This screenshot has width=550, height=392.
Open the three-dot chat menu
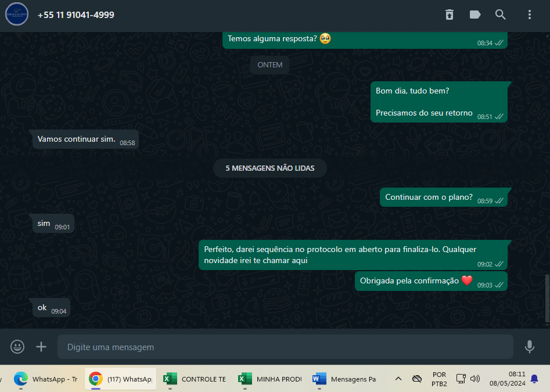530,15
